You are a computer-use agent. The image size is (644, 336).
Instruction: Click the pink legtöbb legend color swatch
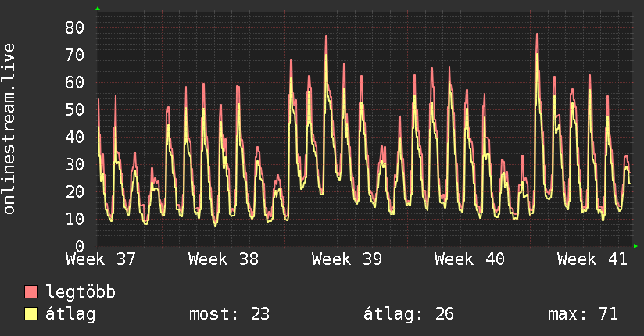click(30, 291)
